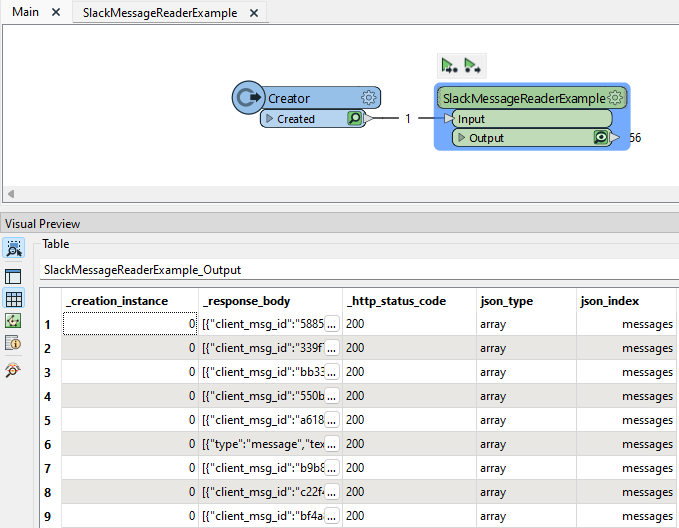Toggle the table view in Visual Preview

coord(14,299)
